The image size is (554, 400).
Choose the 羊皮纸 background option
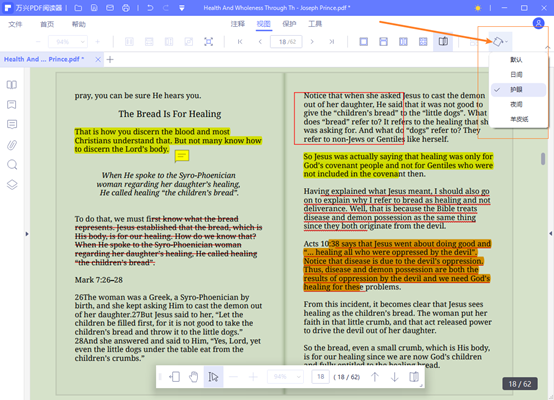(518, 119)
